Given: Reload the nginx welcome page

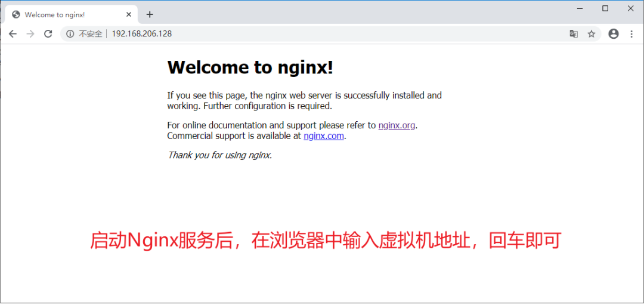Looking at the screenshot, I should tap(48, 34).
